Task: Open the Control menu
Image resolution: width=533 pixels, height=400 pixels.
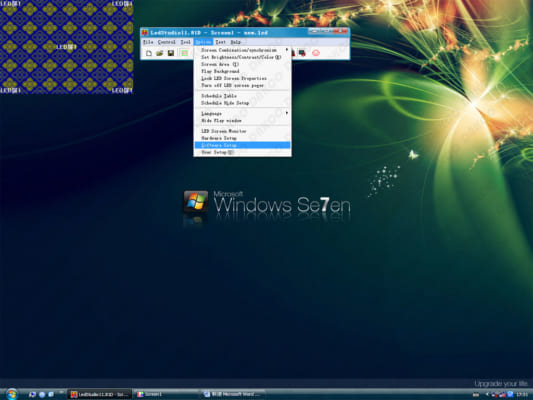Action: [167, 42]
